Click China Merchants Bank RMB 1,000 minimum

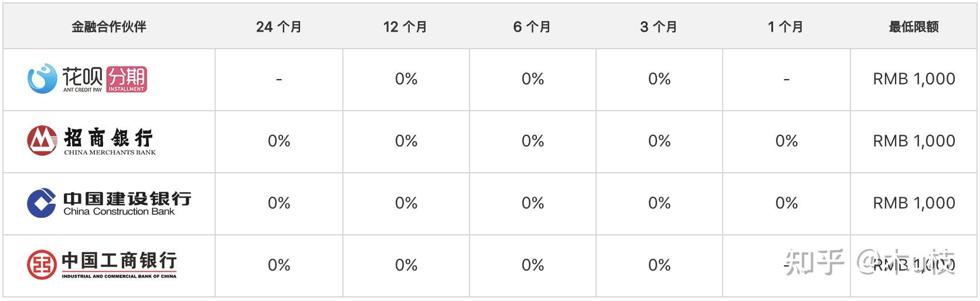pos(914,141)
